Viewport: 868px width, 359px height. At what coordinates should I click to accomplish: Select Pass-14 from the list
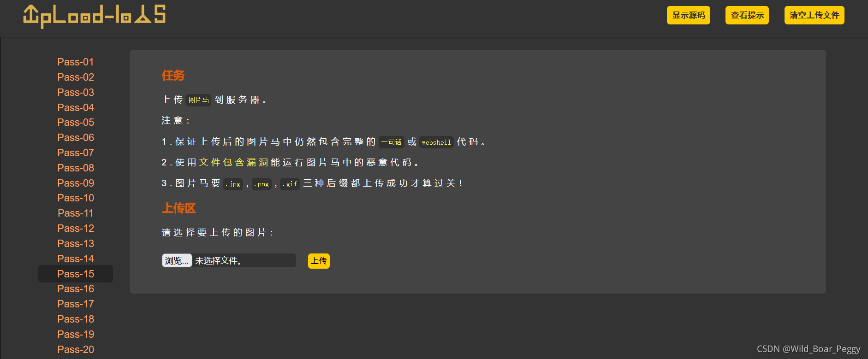(x=76, y=259)
